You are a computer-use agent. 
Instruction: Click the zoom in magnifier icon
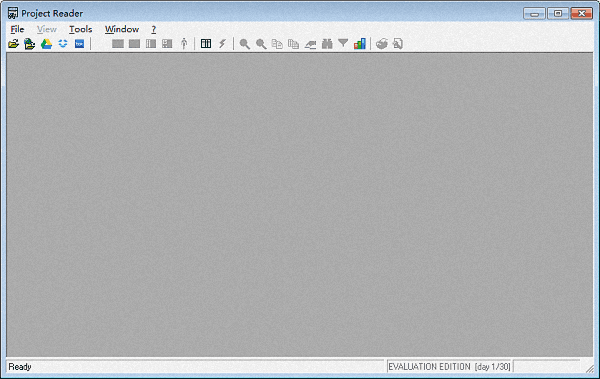click(245, 44)
